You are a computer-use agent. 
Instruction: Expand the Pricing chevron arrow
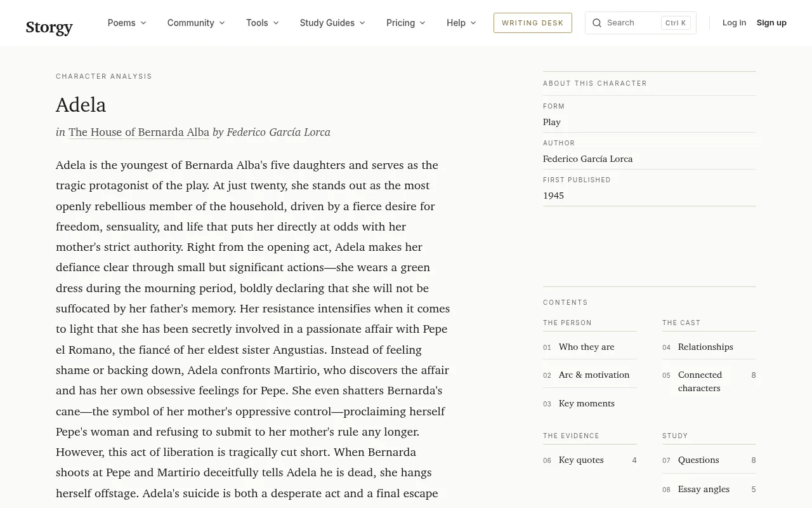423,23
